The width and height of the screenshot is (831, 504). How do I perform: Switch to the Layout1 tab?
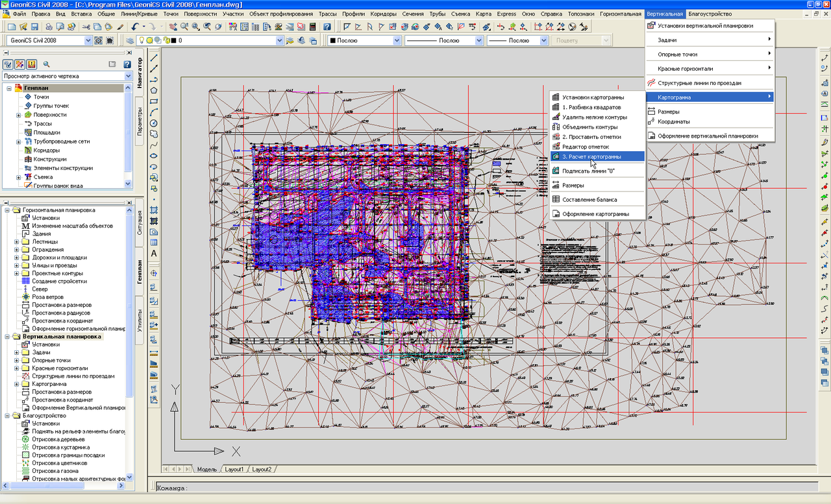(x=234, y=469)
